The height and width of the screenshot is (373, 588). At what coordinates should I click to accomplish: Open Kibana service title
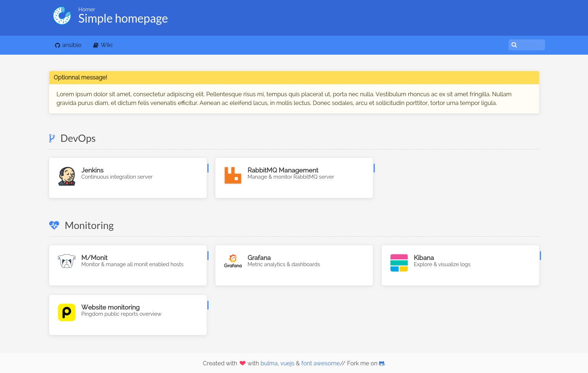424,258
